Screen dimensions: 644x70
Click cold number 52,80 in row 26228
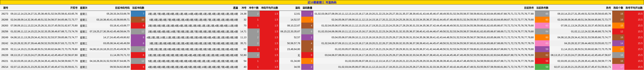click(243, 55)
